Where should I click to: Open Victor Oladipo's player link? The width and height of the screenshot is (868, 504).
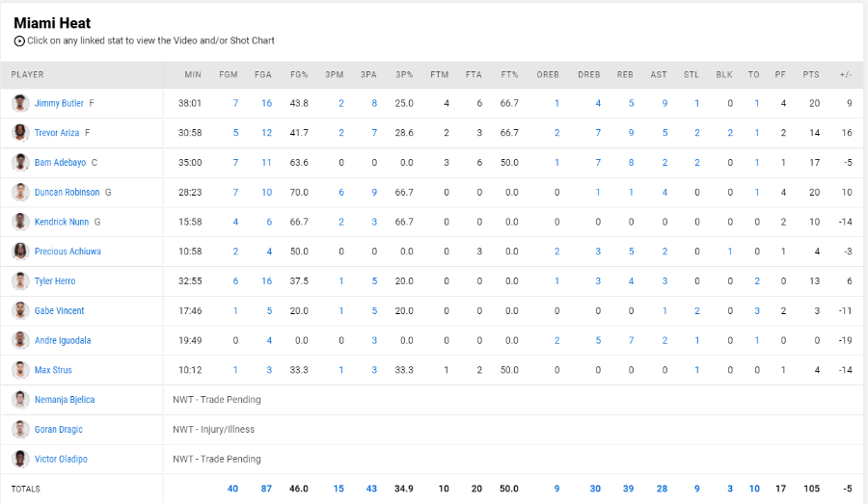point(61,459)
